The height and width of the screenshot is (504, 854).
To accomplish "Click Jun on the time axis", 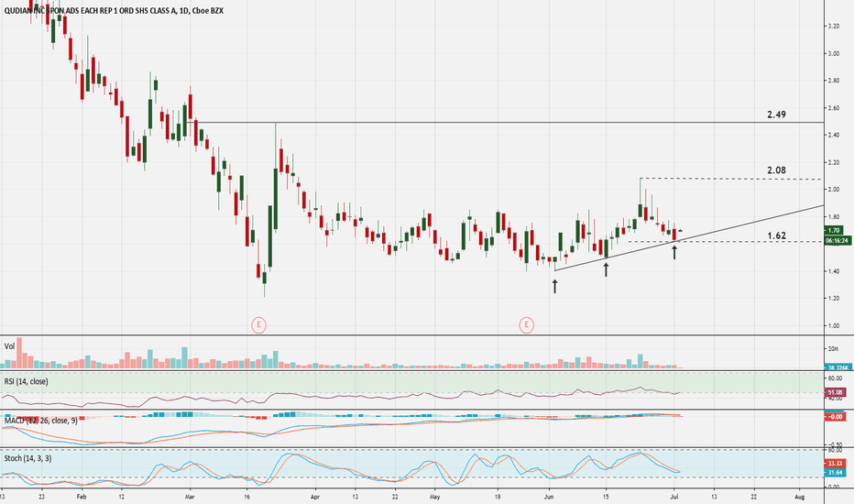I will click(x=549, y=497).
